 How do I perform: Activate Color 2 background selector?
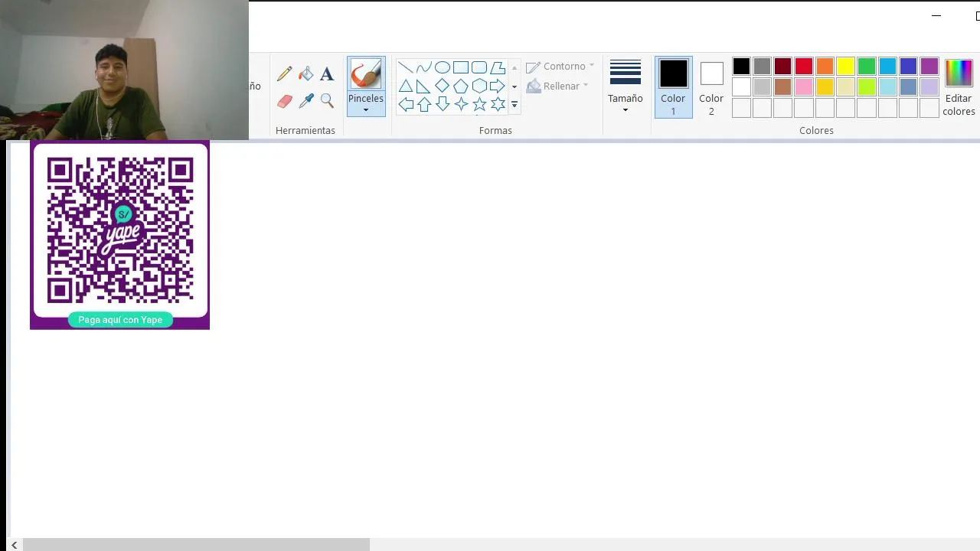711,87
